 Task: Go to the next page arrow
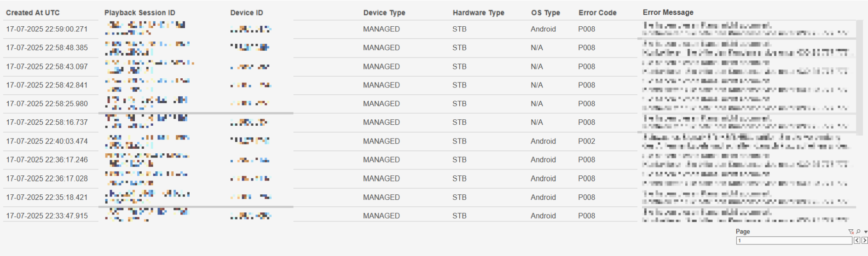tap(865, 240)
